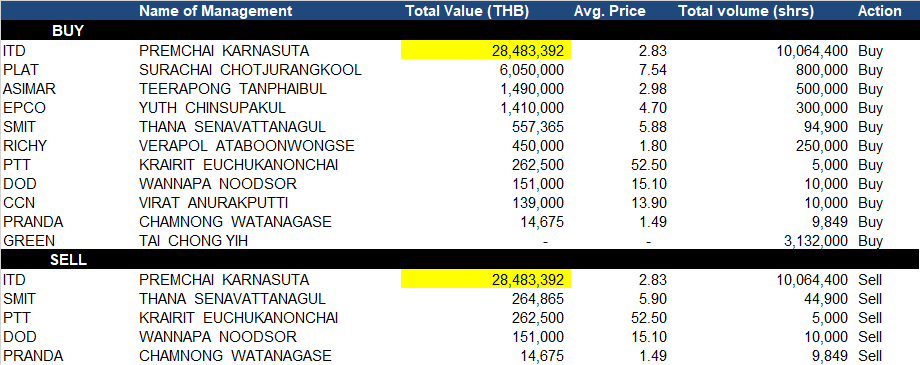
Task: Select the total value 139,000
Action: (539, 203)
